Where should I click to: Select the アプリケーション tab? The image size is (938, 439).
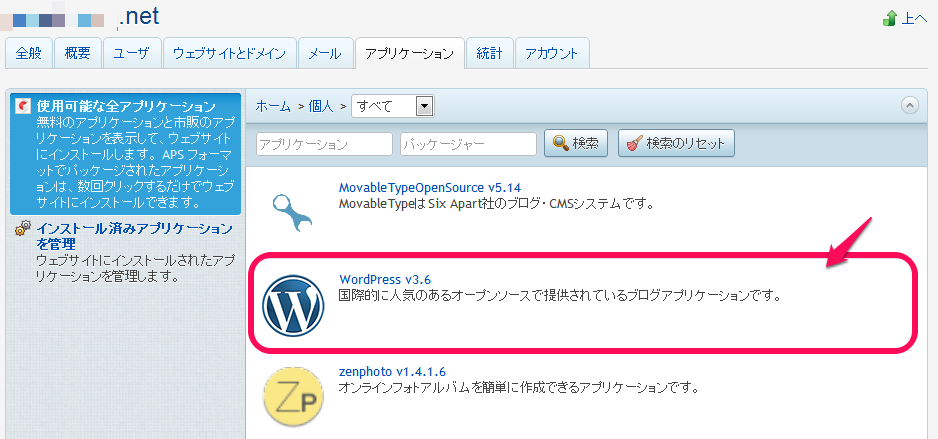410,53
